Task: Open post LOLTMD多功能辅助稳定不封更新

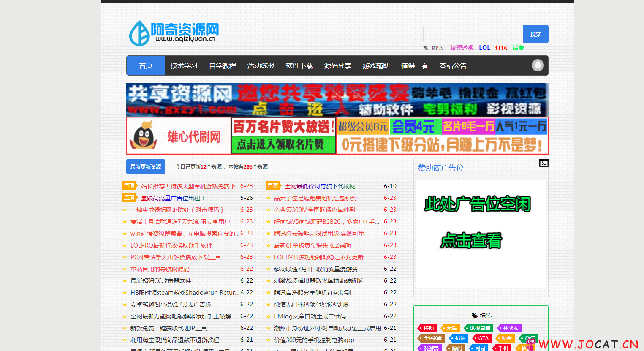Action: (319, 257)
